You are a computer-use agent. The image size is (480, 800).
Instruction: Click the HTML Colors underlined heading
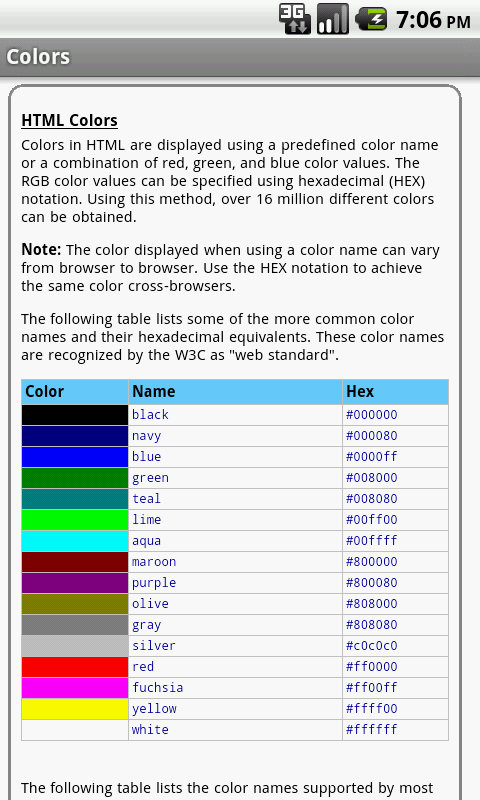tap(69, 120)
